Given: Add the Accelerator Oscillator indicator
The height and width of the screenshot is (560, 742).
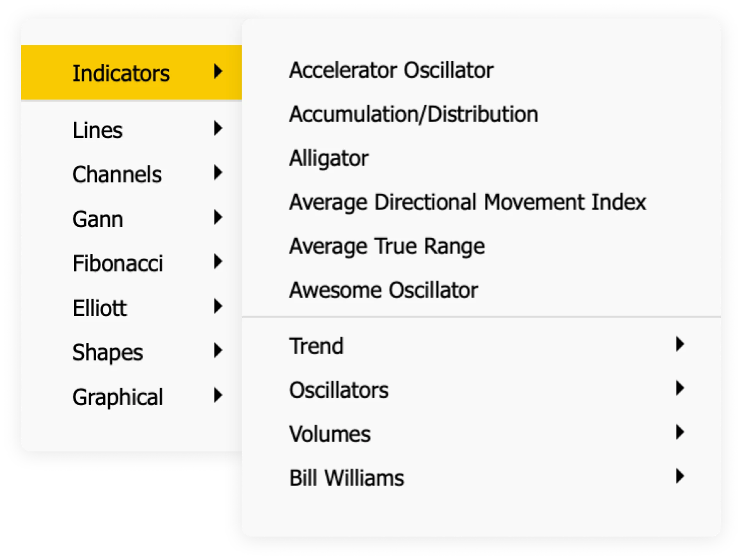Looking at the screenshot, I should click(x=391, y=70).
